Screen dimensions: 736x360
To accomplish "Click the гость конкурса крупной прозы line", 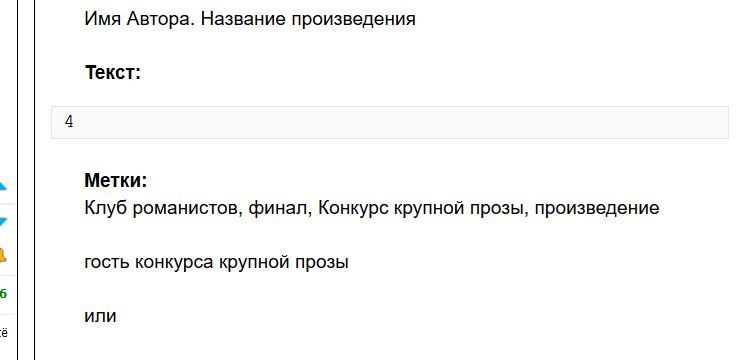I will tap(216, 262).
